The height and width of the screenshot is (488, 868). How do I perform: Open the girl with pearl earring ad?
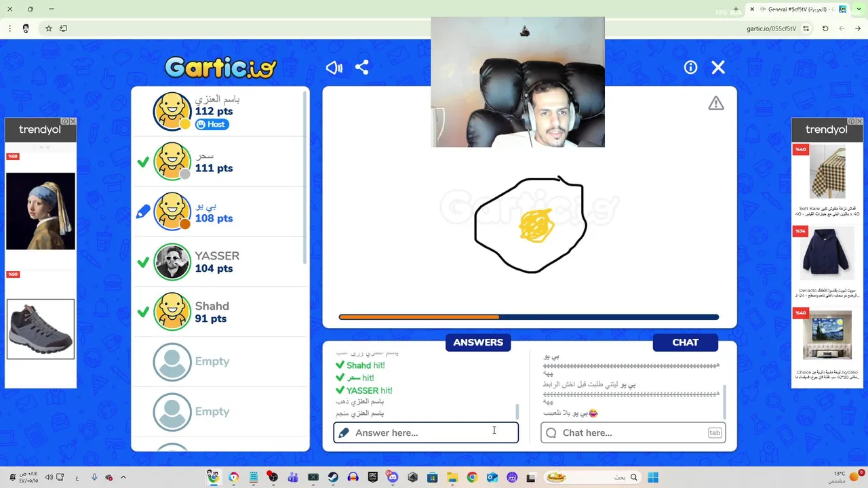point(41,211)
